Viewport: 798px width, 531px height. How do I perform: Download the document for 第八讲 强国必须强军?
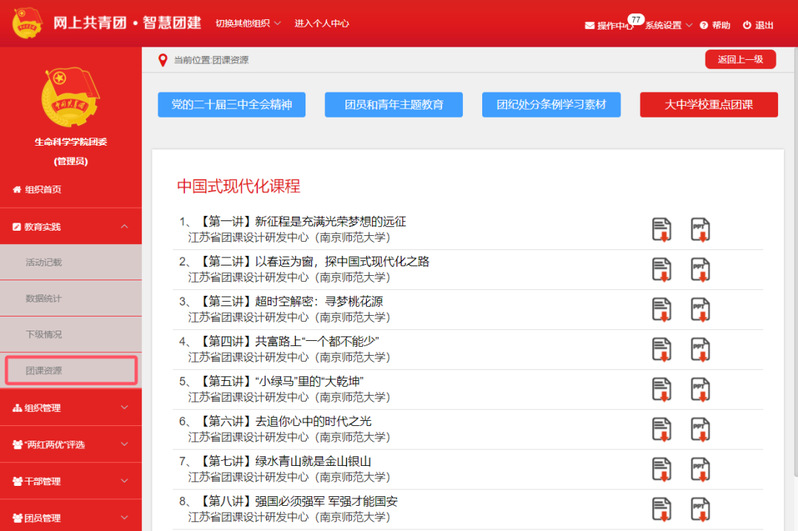click(661, 509)
